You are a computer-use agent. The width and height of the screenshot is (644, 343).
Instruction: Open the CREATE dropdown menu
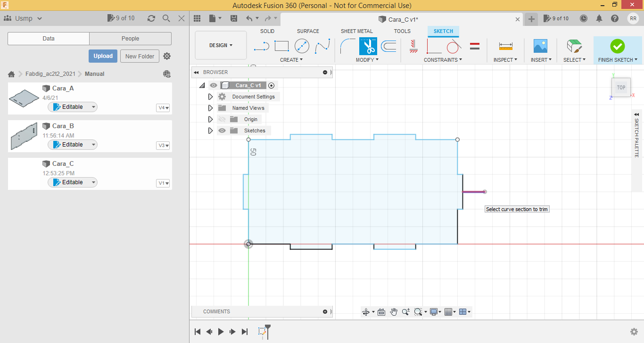click(291, 60)
